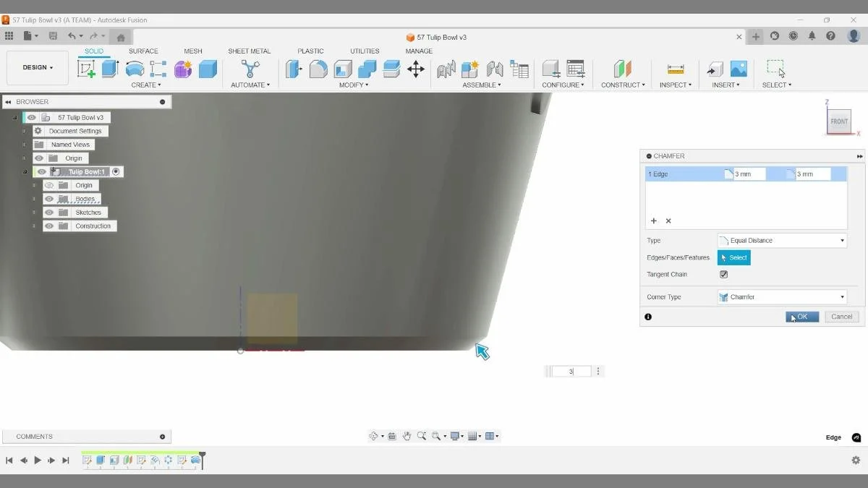
Task: Open the Automate tool icon
Action: tap(250, 69)
